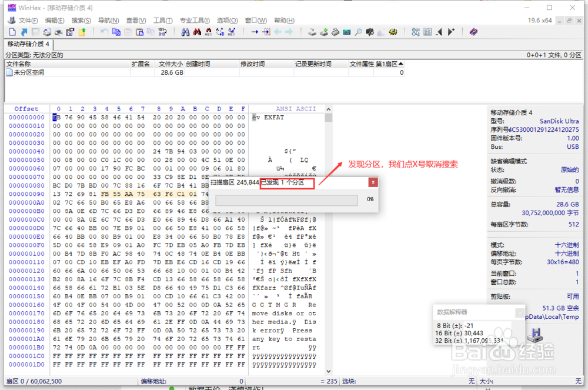Image resolution: width=588 pixels, height=390 pixels.
Task: Close the 数据解释器 panel
Action: click(x=520, y=312)
